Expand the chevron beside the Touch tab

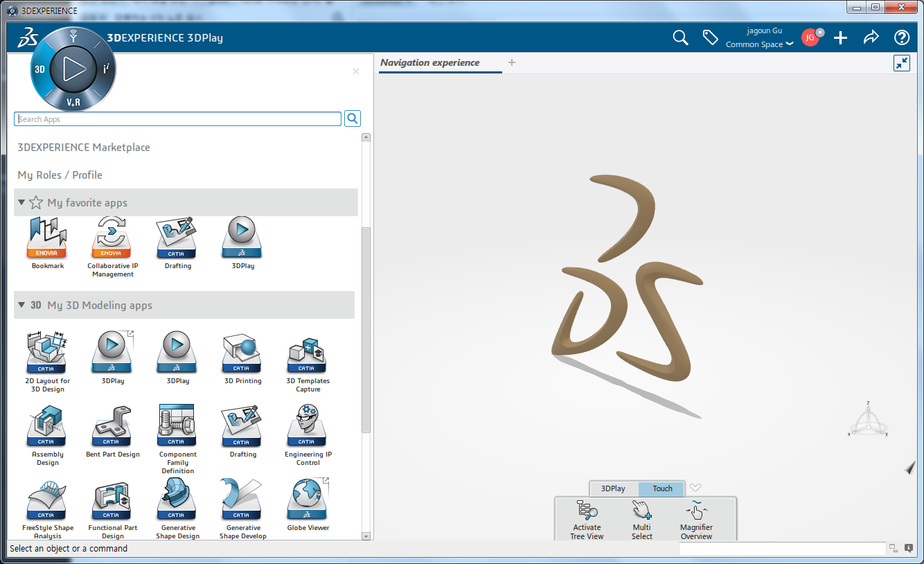(x=695, y=488)
